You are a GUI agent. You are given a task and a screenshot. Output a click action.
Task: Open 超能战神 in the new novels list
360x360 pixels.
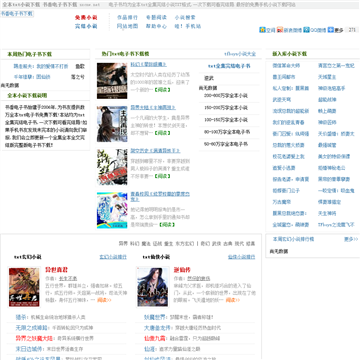coord(327,100)
